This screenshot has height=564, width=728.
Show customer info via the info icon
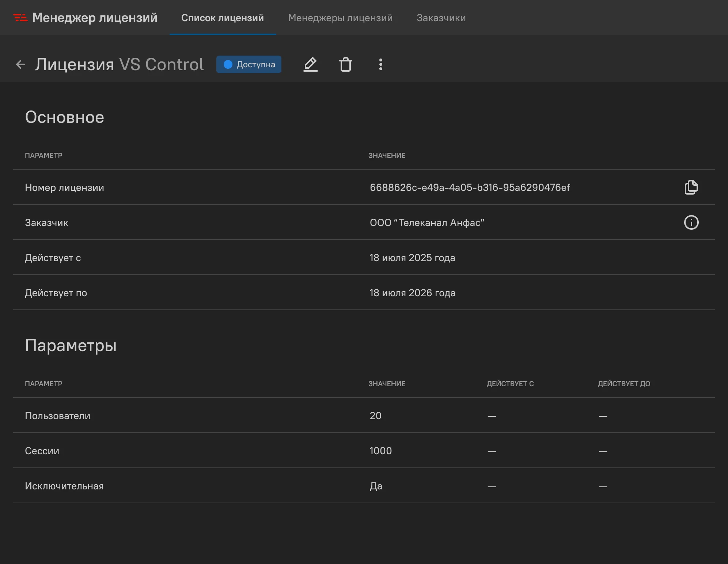(691, 222)
